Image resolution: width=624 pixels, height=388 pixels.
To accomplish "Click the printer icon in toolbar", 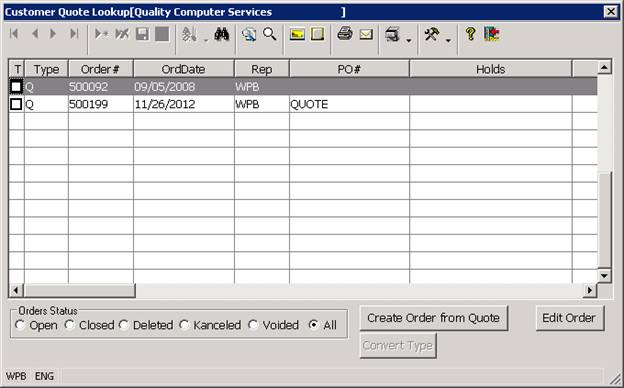I will (345, 34).
